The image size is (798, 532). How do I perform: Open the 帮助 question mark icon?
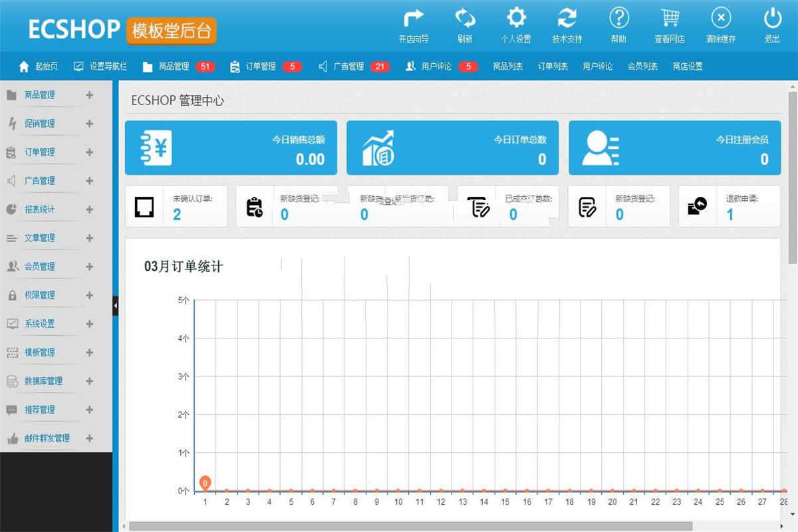point(618,17)
